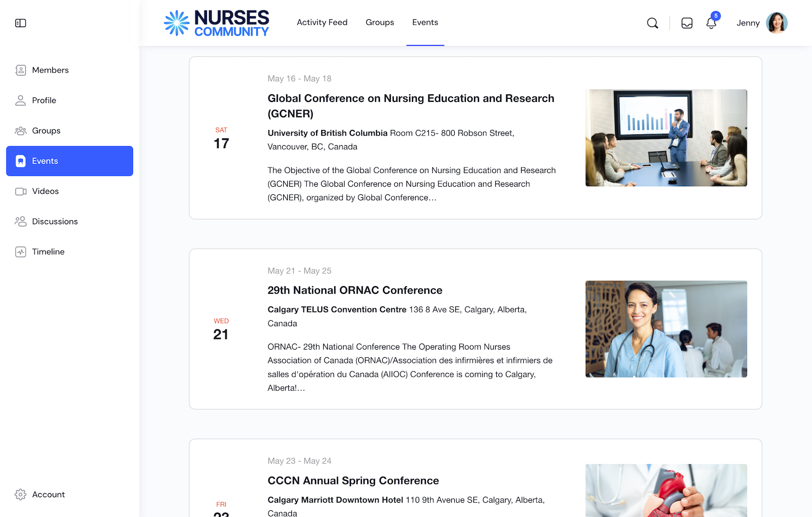This screenshot has height=517, width=812.
Task: Click the CCCN Annual Spring Conference title
Action: click(x=353, y=480)
